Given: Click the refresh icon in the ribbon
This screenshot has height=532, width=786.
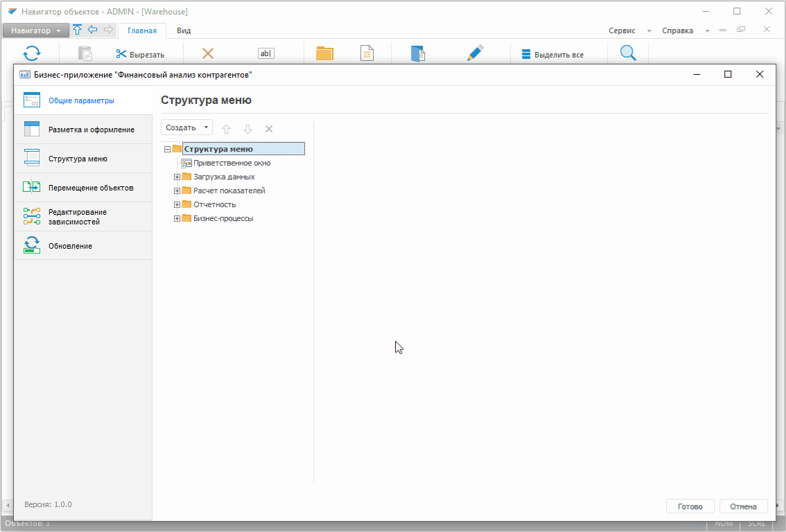Looking at the screenshot, I should click(x=33, y=54).
